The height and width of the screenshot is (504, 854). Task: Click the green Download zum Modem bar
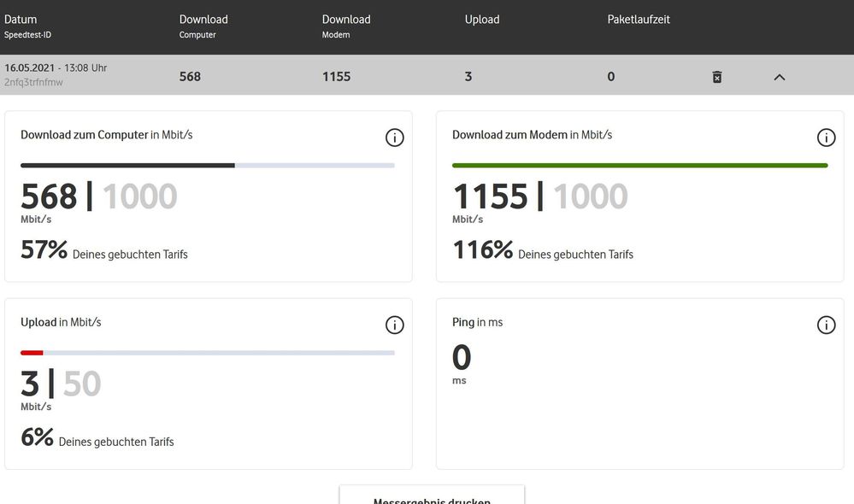click(639, 165)
